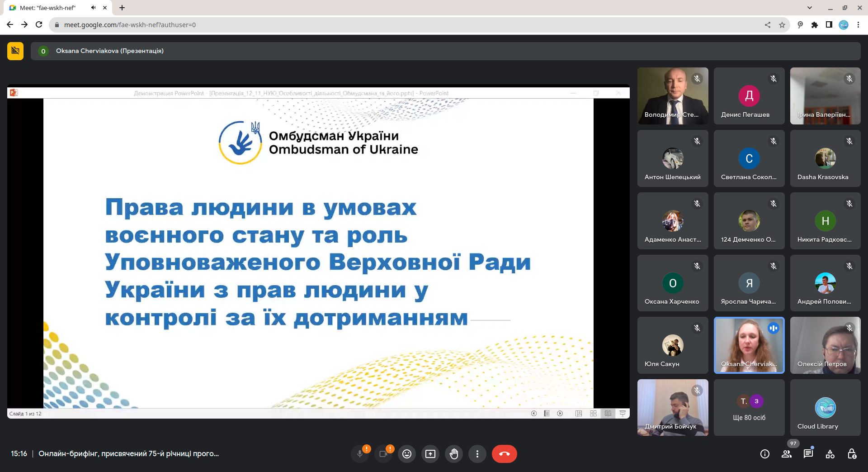Toggle the microphone on or off
Screen dimensions: 868x472
(x=360, y=454)
